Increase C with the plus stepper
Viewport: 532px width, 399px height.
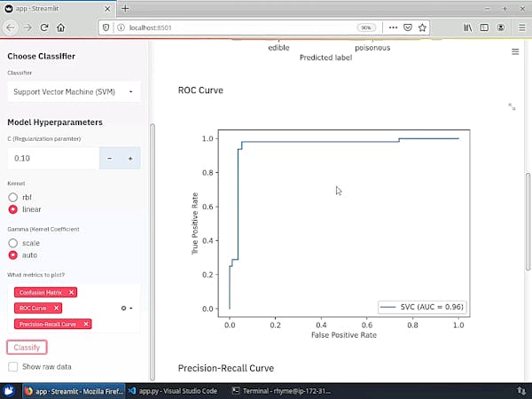pyautogui.click(x=130, y=159)
